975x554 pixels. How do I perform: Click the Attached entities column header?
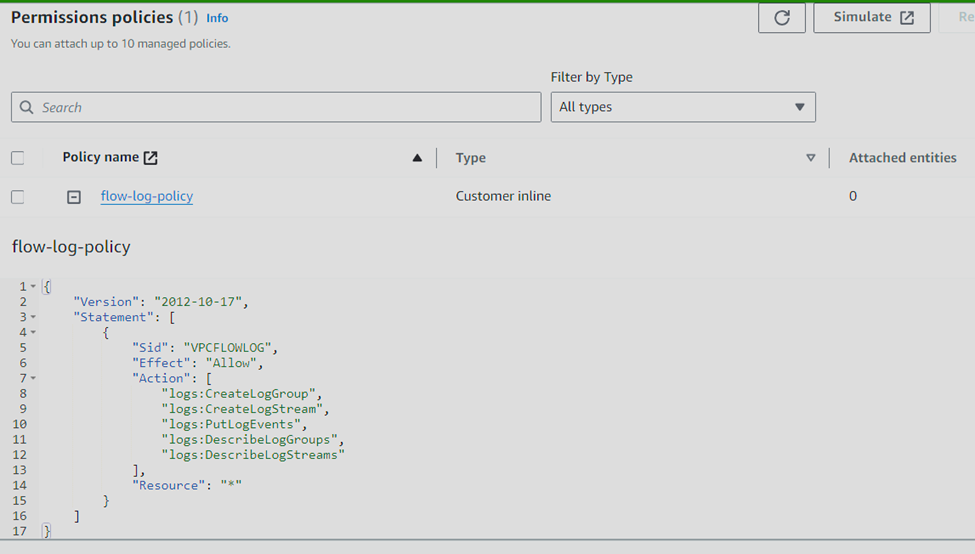tap(903, 158)
